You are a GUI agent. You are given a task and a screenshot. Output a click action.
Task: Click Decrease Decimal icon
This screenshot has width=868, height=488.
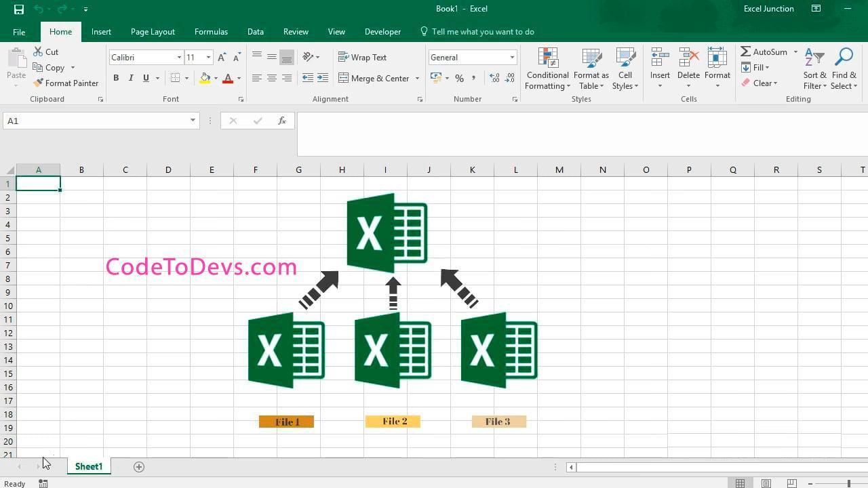509,78
